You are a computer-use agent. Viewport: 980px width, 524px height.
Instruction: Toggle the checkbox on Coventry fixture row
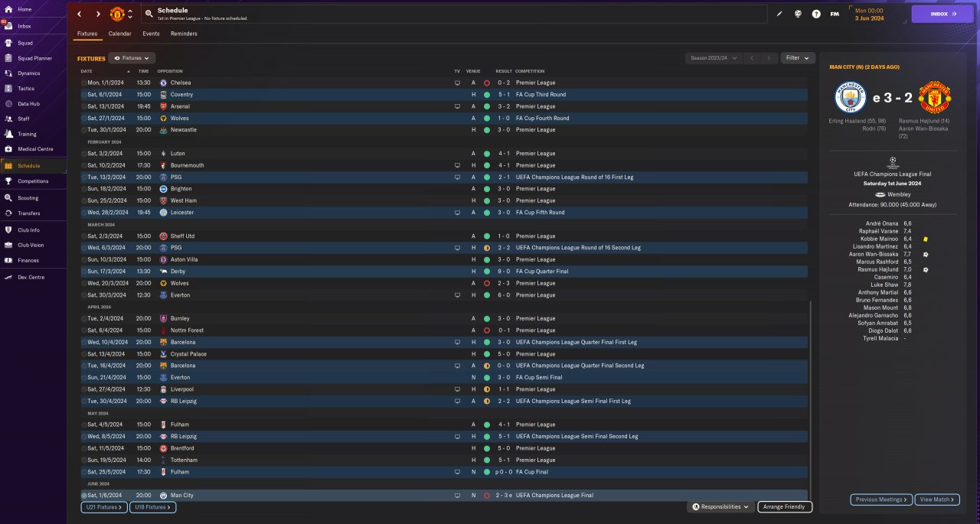point(84,94)
